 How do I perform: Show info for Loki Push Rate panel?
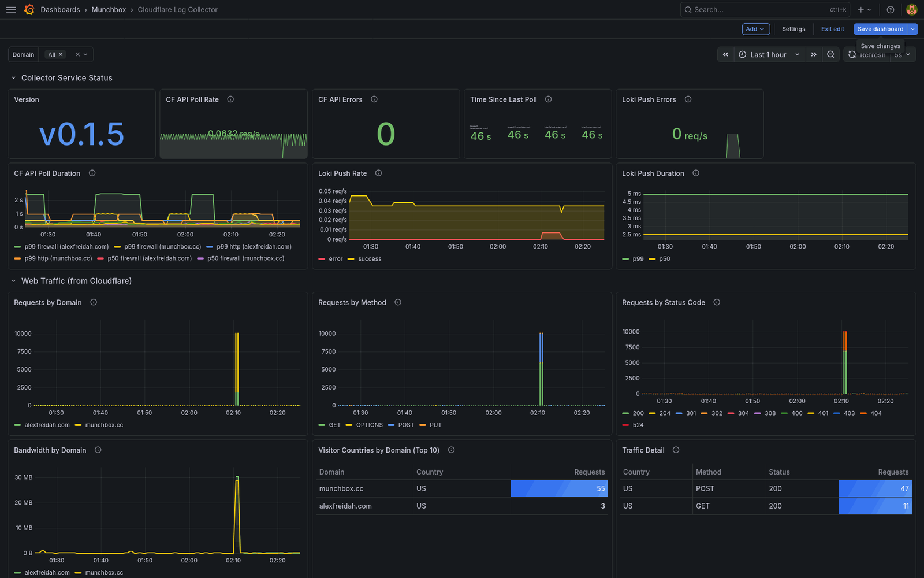pos(378,173)
